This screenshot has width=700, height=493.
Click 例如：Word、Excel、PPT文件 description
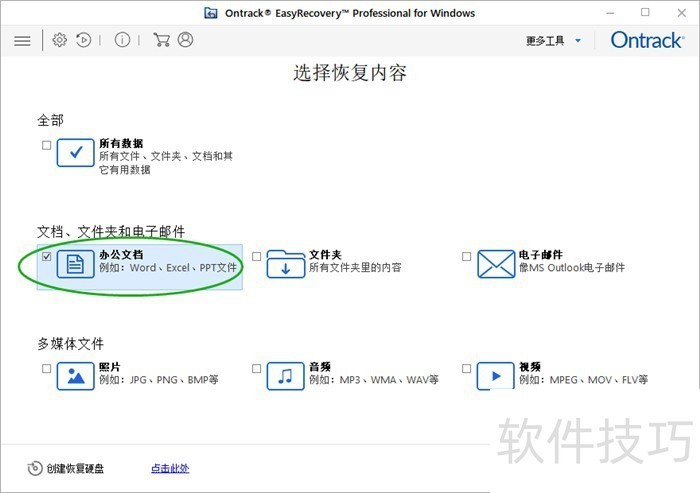point(168,268)
